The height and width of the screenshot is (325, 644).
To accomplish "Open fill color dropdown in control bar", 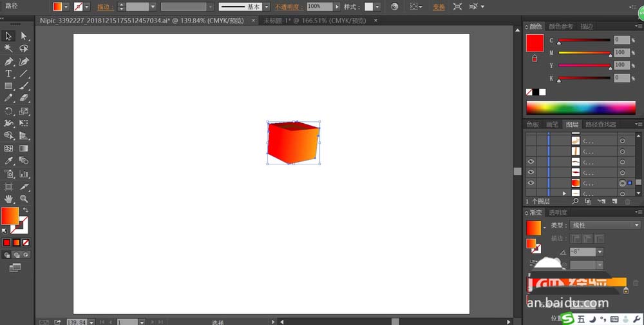I will pyautogui.click(x=66, y=6).
